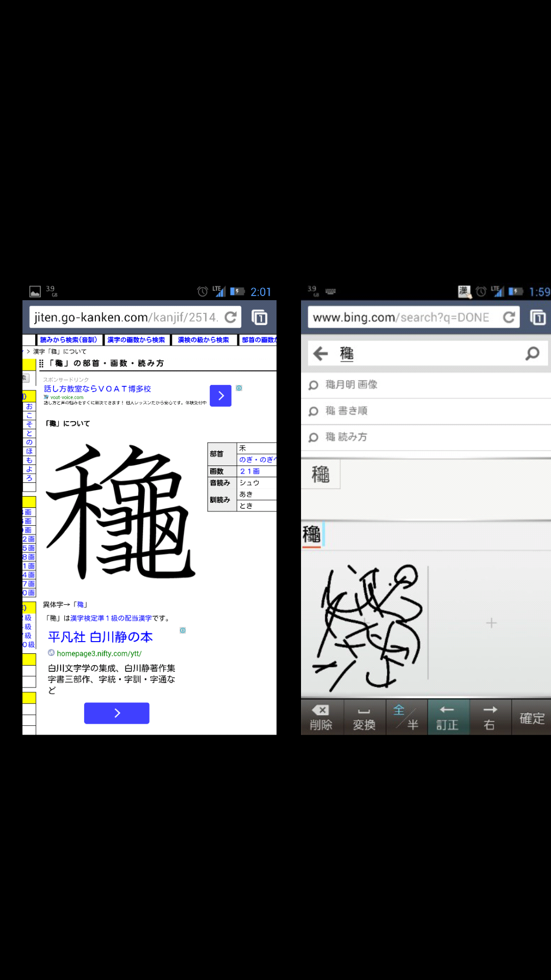Viewport: 551px width, 980px height.
Task: Tap the blue arrow button on VOAT ad
Action: coord(220,396)
